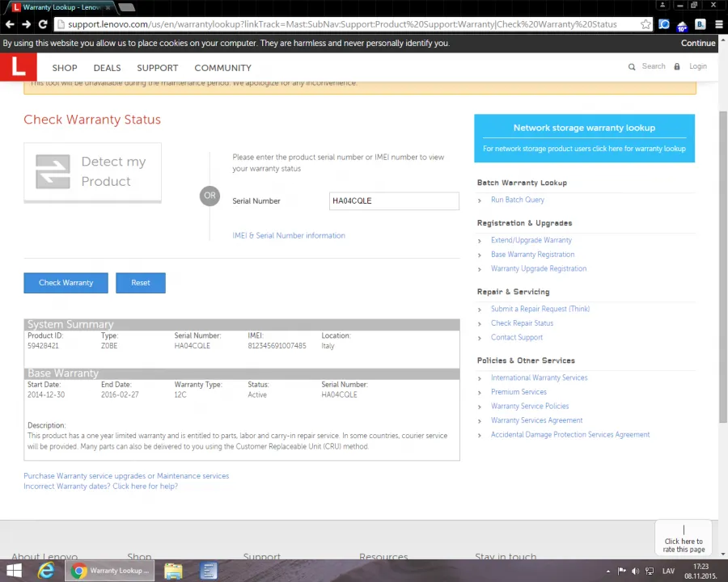This screenshot has width=728, height=582.
Task: Open Contact Support link
Action: [x=517, y=337]
